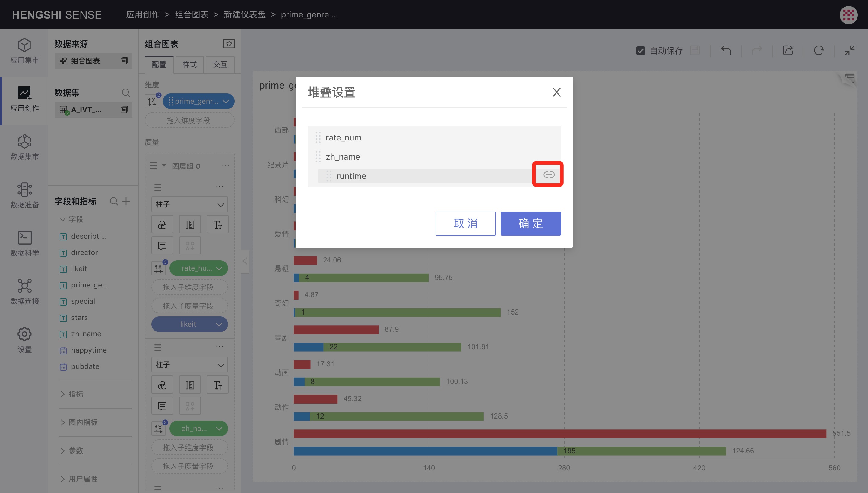Open 数据准备 in the sidebar
Viewport: 868px width, 493px height.
coord(24,196)
